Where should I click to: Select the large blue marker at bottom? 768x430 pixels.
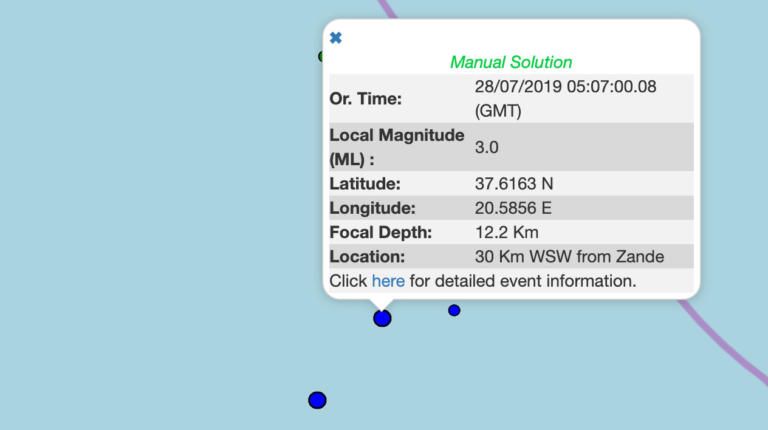pyautogui.click(x=317, y=400)
